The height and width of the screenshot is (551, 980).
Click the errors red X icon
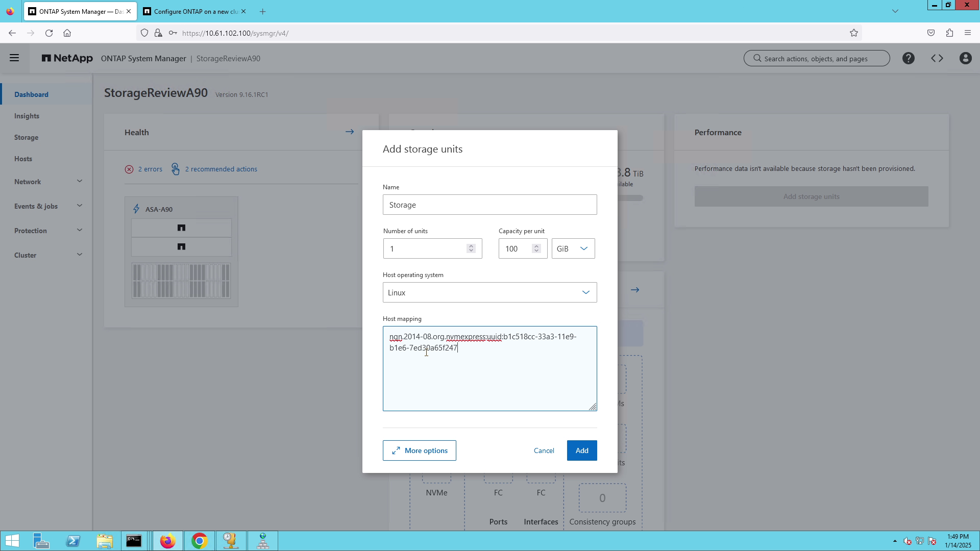(x=129, y=169)
